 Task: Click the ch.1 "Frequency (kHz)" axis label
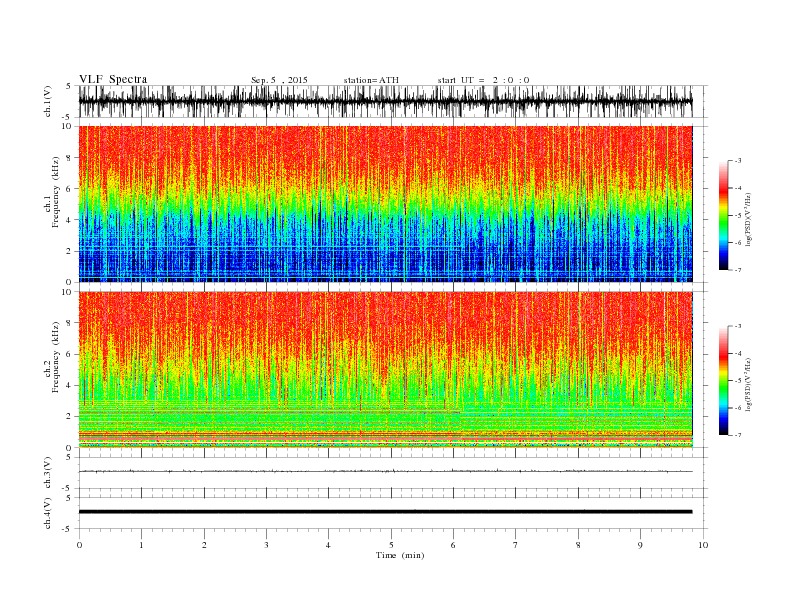(x=56, y=192)
